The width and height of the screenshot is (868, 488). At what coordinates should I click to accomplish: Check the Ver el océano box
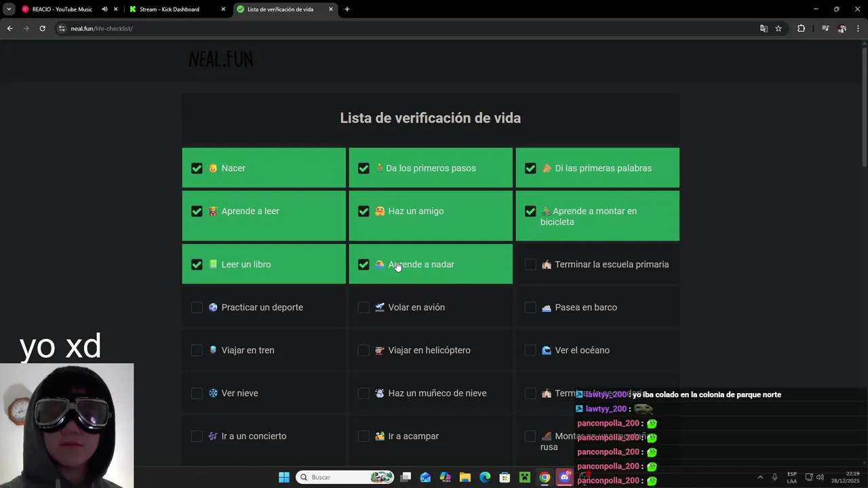coord(530,350)
